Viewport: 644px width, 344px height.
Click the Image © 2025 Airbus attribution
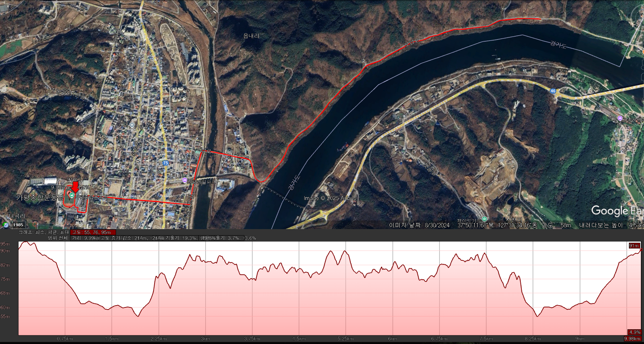(330, 198)
